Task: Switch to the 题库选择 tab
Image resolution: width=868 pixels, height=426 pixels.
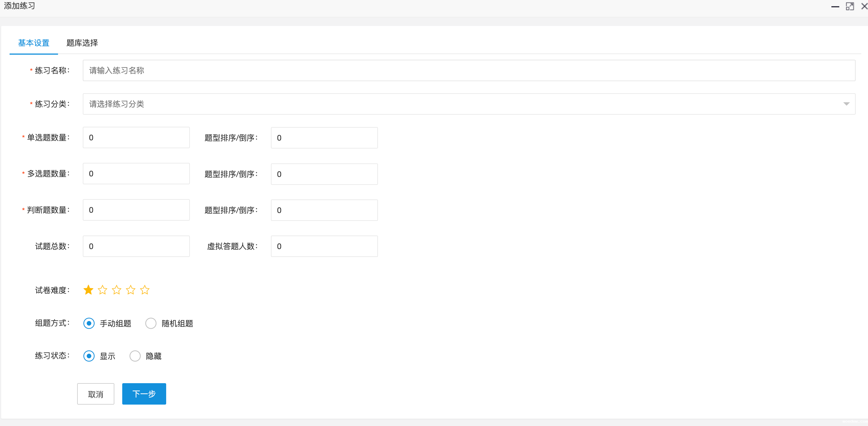Action: tap(82, 43)
